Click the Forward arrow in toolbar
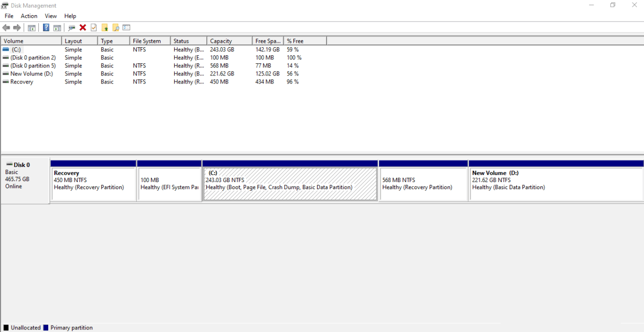This screenshot has width=644, height=332. coord(17,28)
